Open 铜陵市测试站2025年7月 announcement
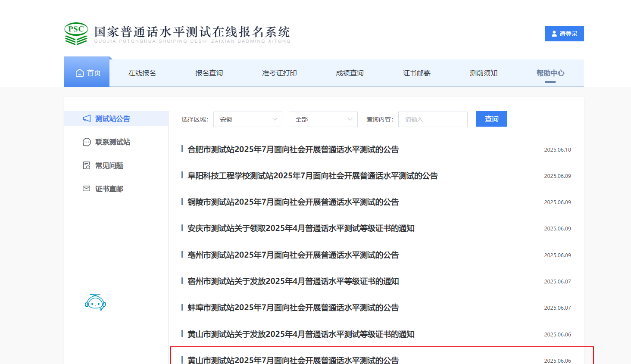The width and height of the screenshot is (631, 364). pos(293,202)
